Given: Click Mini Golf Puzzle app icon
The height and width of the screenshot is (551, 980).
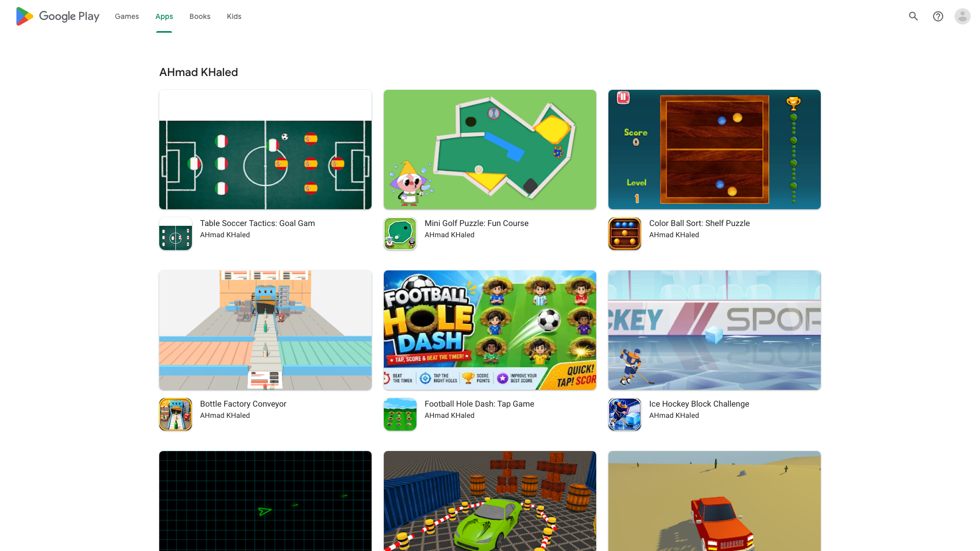Looking at the screenshot, I should tap(400, 234).
